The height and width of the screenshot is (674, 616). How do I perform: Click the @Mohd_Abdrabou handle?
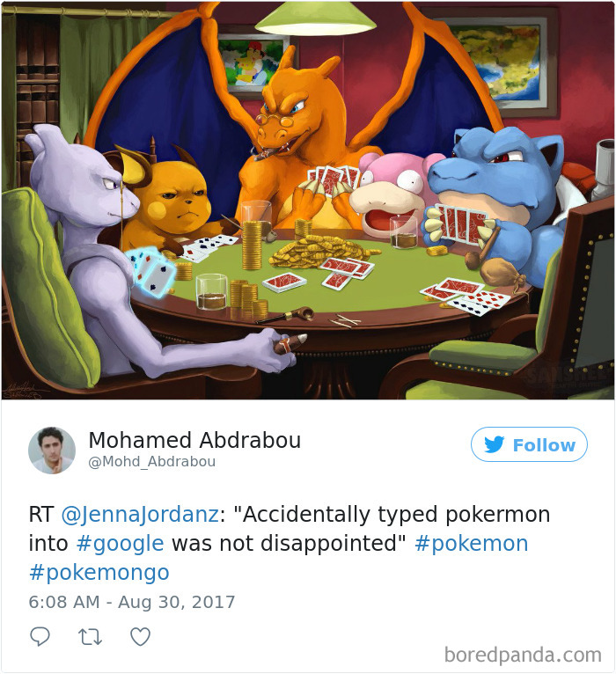[x=151, y=462]
